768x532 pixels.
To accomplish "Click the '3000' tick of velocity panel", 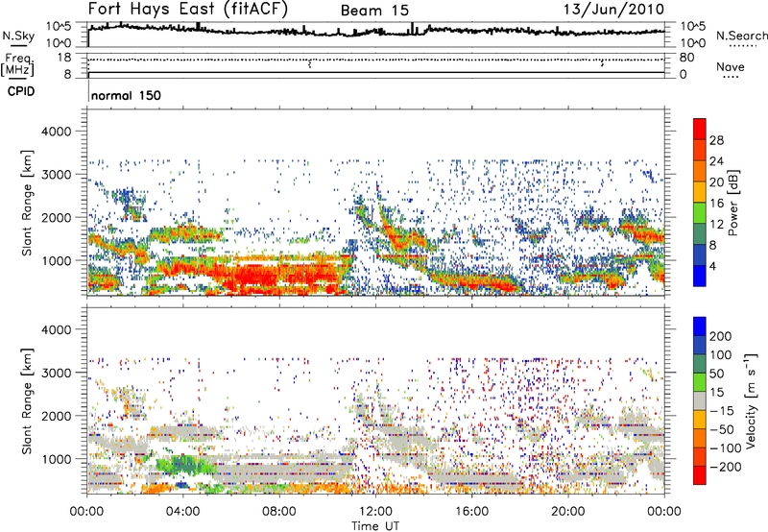I will [x=56, y=373].
